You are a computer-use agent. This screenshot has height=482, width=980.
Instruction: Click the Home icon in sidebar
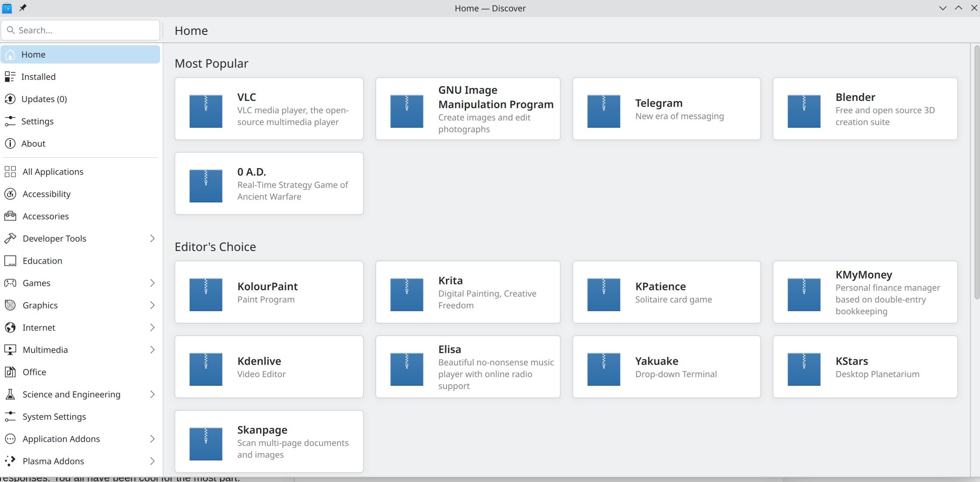click(x=10, y=55)
